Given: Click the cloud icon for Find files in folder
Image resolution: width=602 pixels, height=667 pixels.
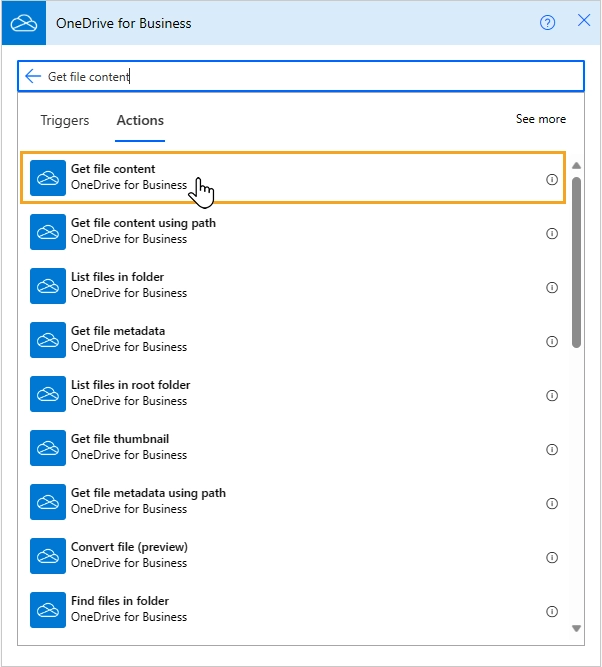Looking at the screenshot, I should tap(48, 610).
